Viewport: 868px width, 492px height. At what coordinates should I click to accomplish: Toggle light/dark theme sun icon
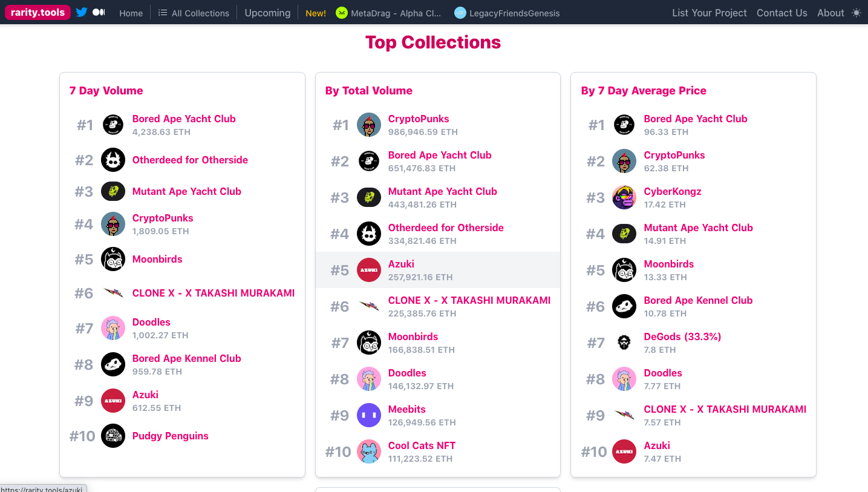[x=857, y=13]
